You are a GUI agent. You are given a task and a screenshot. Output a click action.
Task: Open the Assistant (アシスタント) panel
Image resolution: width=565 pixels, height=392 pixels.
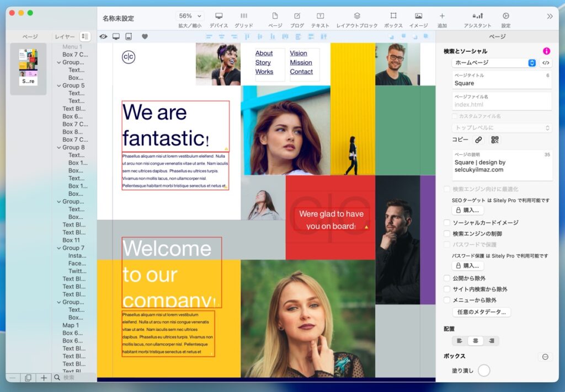pos(477,17)
